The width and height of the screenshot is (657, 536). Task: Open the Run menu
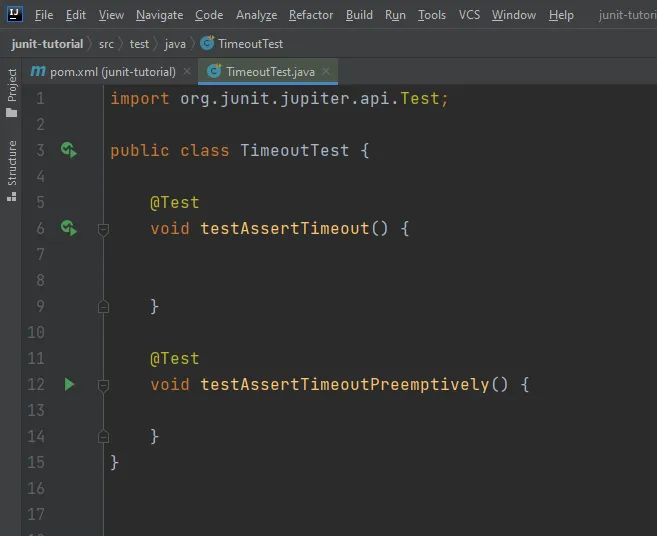395,15
